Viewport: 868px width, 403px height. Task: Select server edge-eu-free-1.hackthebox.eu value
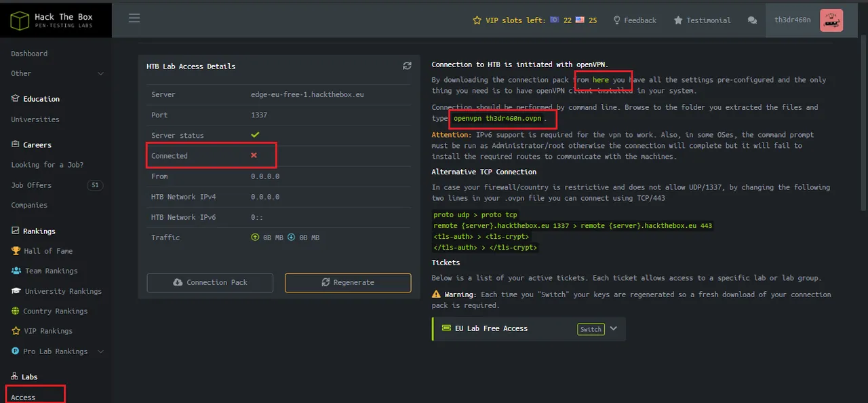pyautogui.click(x=307, y=94)
